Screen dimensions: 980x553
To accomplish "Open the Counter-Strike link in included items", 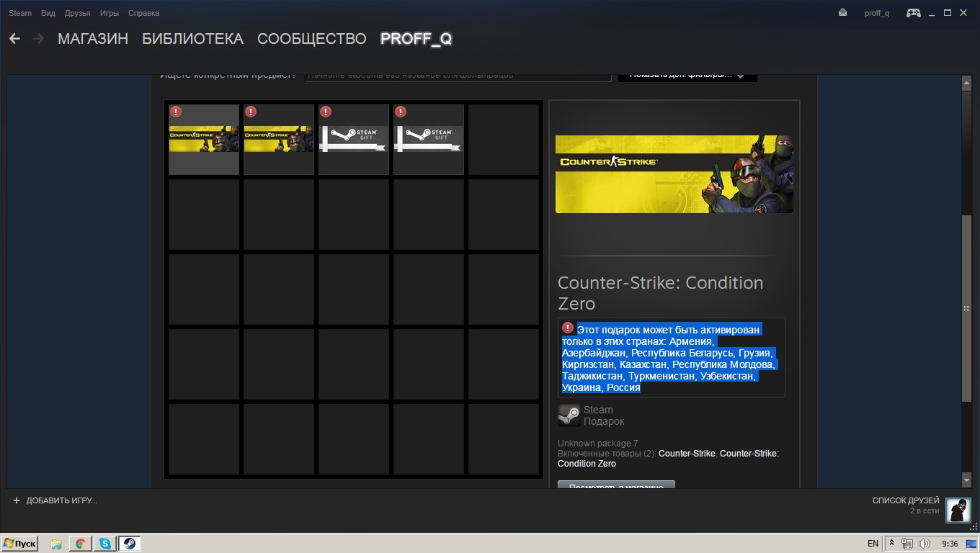I will pos(687,454).
